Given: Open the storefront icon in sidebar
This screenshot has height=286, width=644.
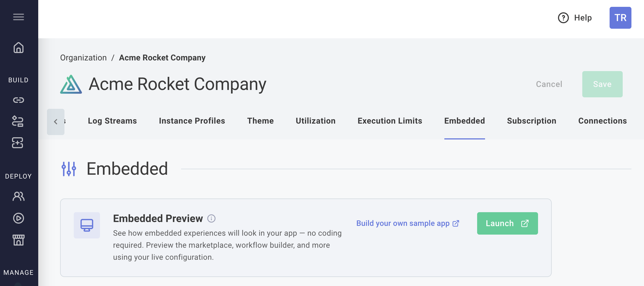Looking at the screenshot, I should [19, 240].
